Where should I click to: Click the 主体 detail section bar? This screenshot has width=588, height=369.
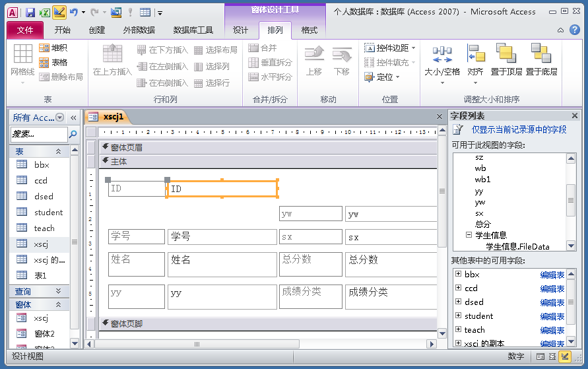(x=268, y=162)
